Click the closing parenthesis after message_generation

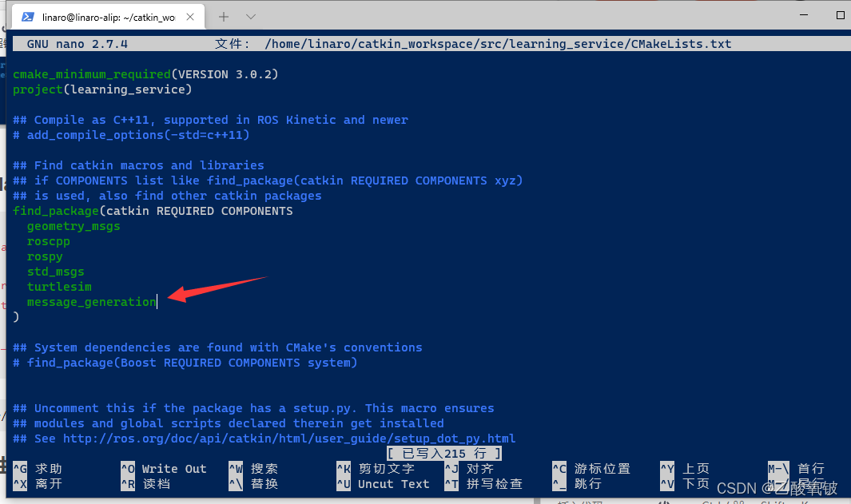(16, 317)
